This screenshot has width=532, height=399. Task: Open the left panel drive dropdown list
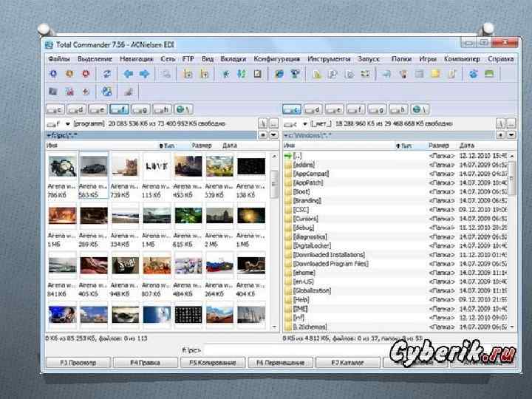click(x=67, y=124)
